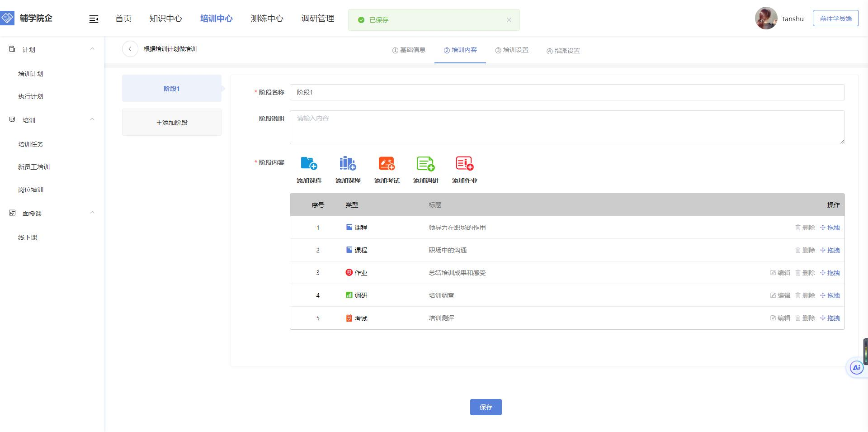Click the blue 保存 button
This screenshot has height=432, width=868.
(x=486, y=407)
